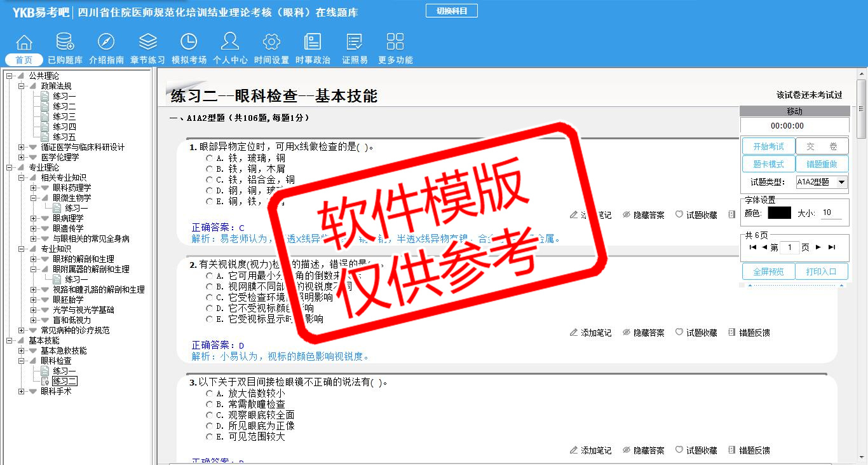Click the 开始考试 button

tap(768, 146)
